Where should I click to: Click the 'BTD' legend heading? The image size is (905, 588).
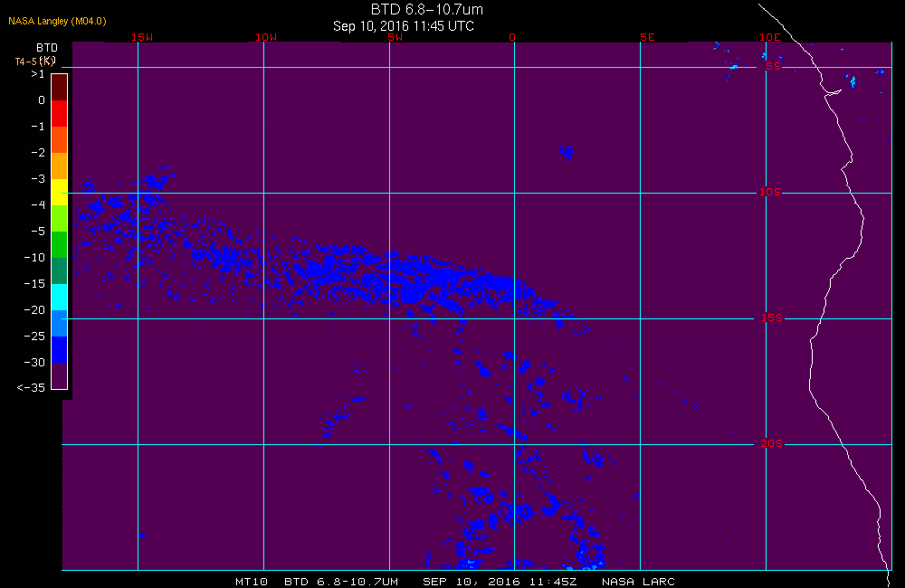(47, 47)
